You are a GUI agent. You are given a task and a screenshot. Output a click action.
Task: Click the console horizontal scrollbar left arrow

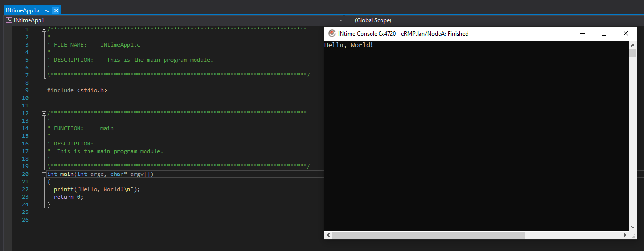[x=328, y=235]
